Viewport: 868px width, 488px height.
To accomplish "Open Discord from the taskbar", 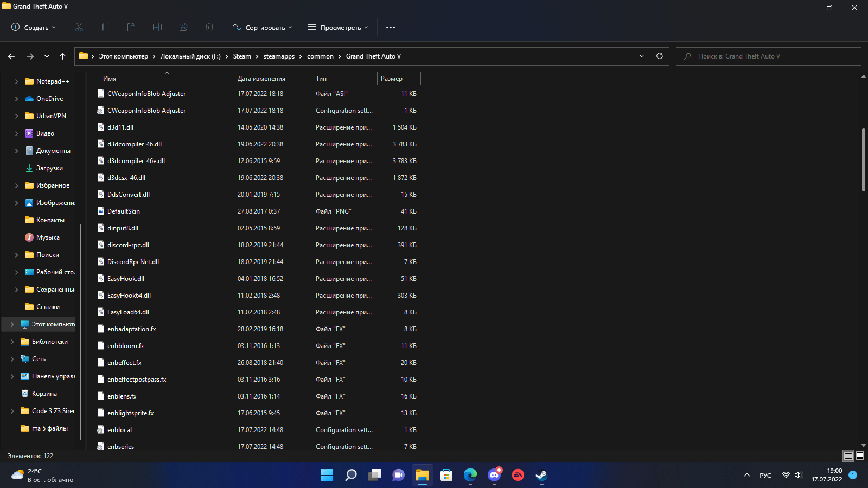I will click(494, 476).
